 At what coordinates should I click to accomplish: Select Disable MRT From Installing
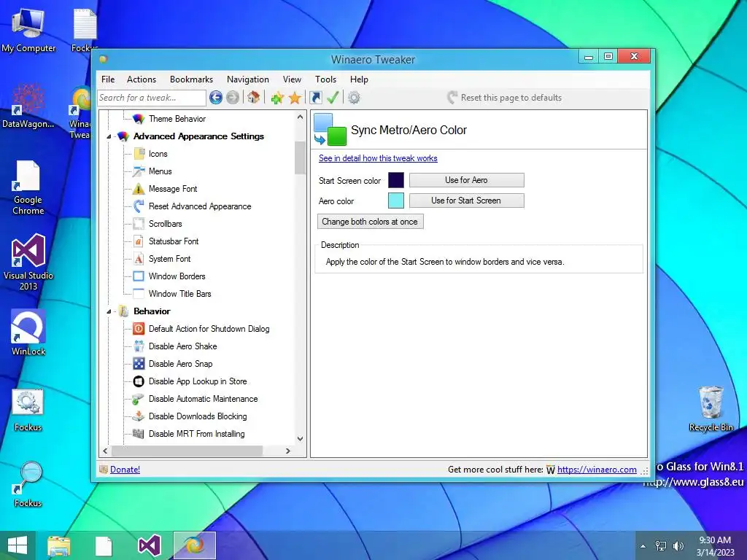point(197,434)
